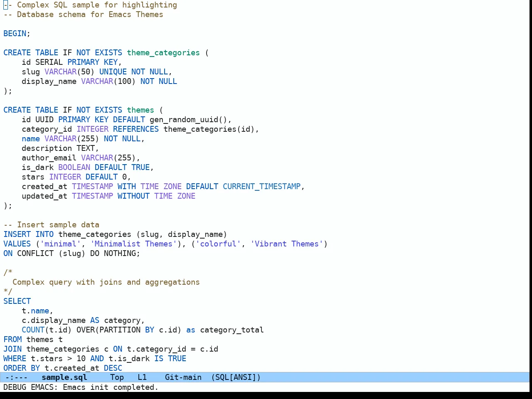Click the 'id SERIAL PRIMARY KEY' line
Image resolution: width=532 pixels, height=399 pixels.
[x=71, y=62]
